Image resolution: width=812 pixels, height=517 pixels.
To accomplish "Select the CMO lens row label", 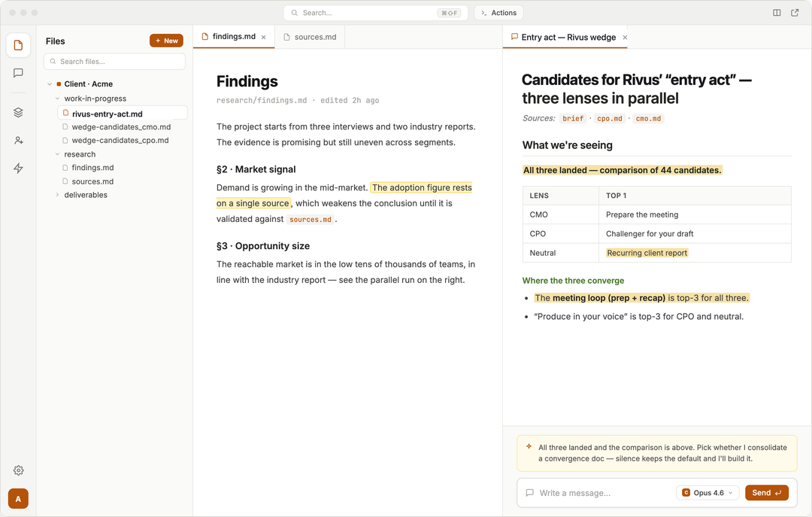I will pos(538,214).
